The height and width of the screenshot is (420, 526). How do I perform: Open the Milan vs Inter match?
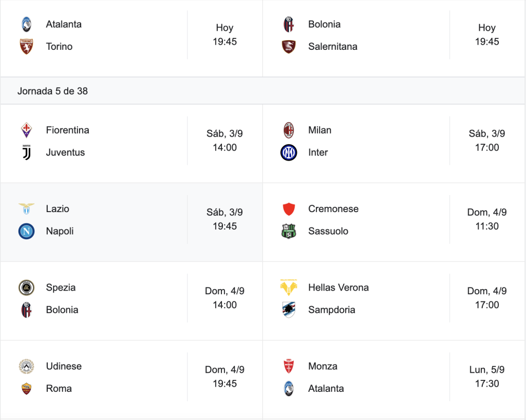(x=394, y=143)
